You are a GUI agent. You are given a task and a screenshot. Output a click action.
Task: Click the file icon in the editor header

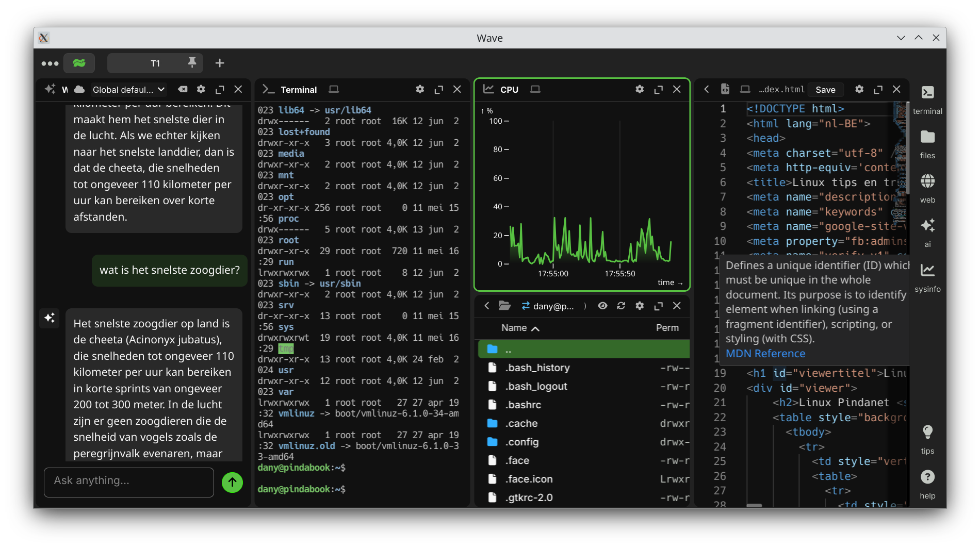coord(725,89)
